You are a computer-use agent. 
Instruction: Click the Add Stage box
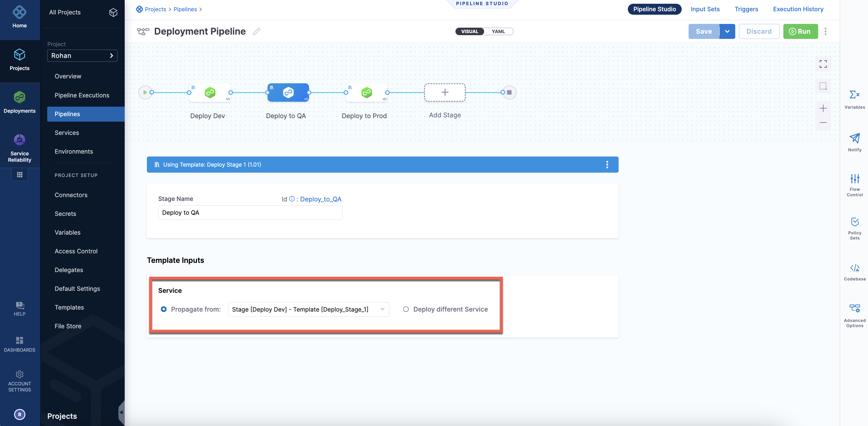point(445,93)
